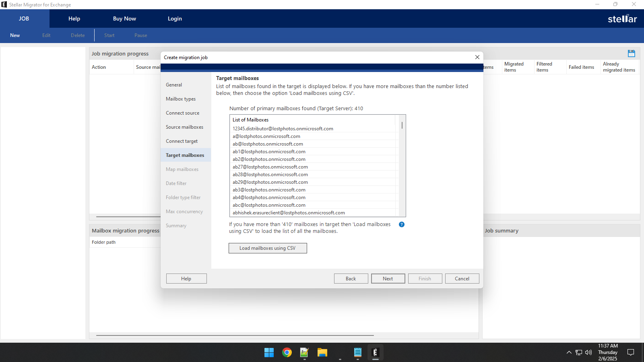The image size is (644, 362).
Task: Go to Connect source step
Action: pos(186,113)
